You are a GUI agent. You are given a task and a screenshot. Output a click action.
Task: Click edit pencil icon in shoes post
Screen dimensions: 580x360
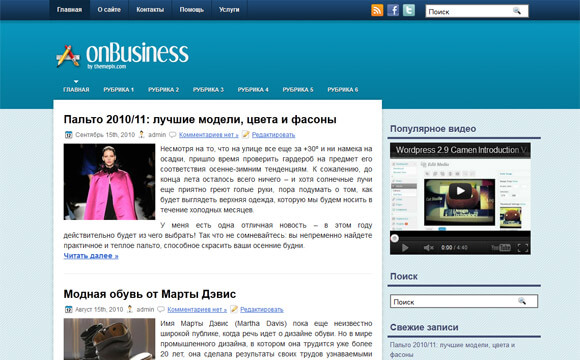click(234, 309)
